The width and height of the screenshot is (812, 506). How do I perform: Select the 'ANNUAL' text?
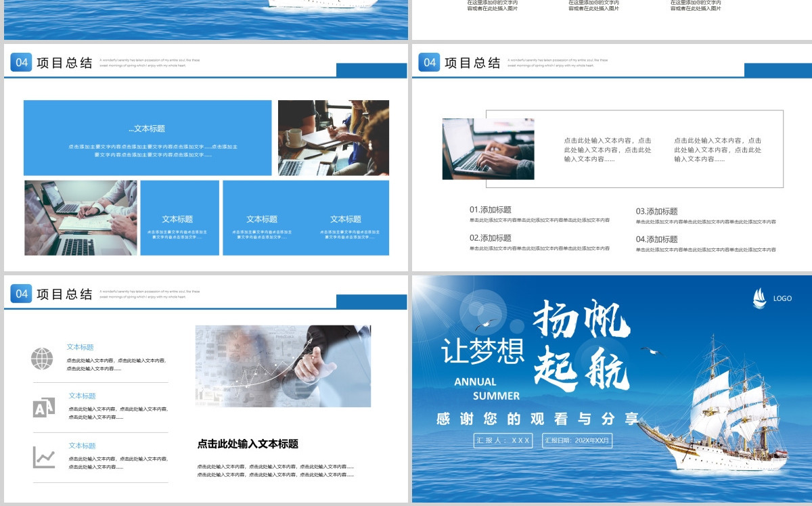coord(475,382)
